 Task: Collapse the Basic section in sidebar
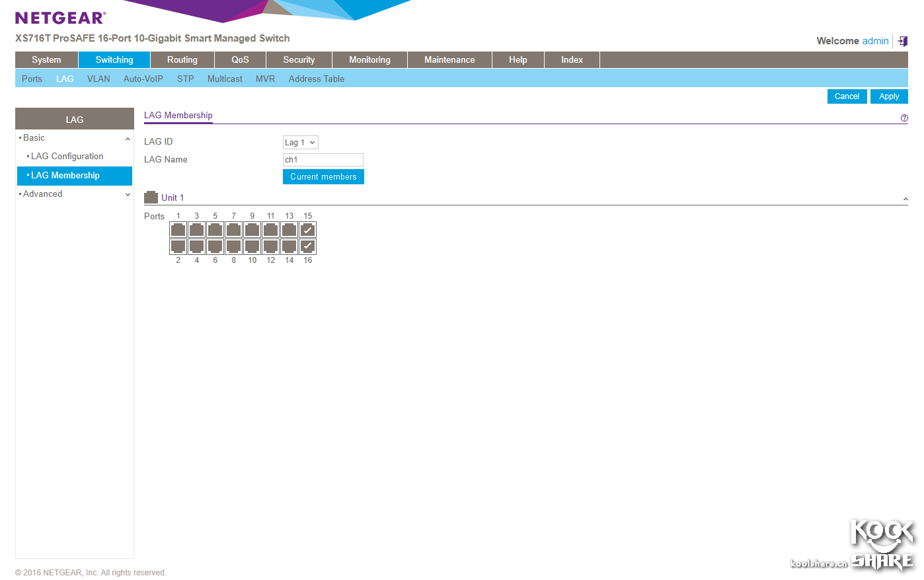click(x=128, y=139)
